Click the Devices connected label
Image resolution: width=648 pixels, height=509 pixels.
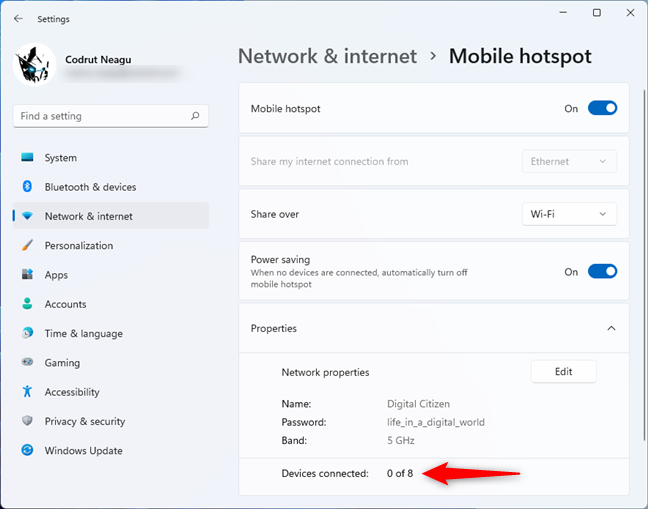325,473
